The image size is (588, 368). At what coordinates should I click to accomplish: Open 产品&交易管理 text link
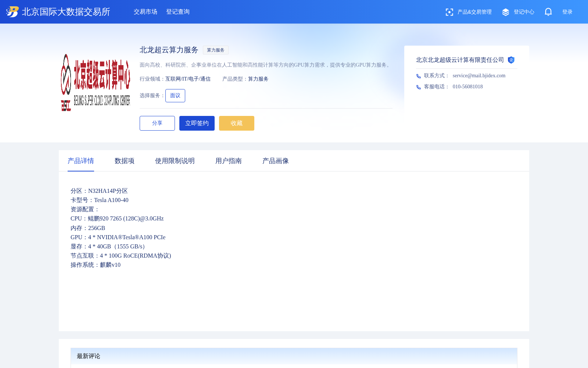coord(474,12)
